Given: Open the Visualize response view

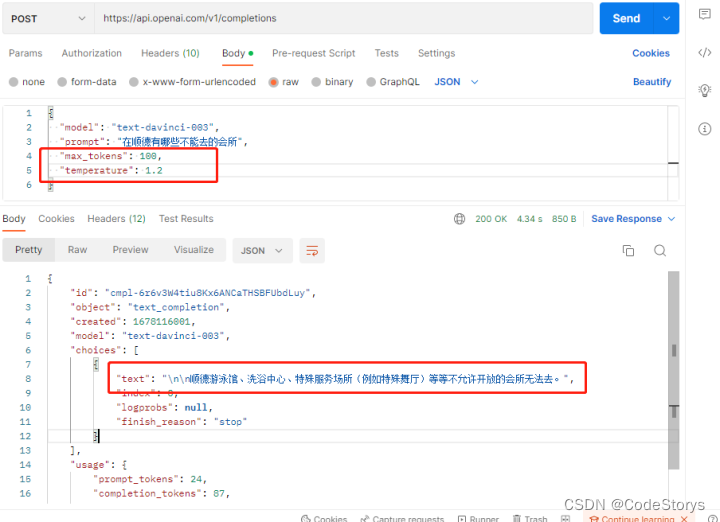Looking at the screenshot, I should click(194, 250).
